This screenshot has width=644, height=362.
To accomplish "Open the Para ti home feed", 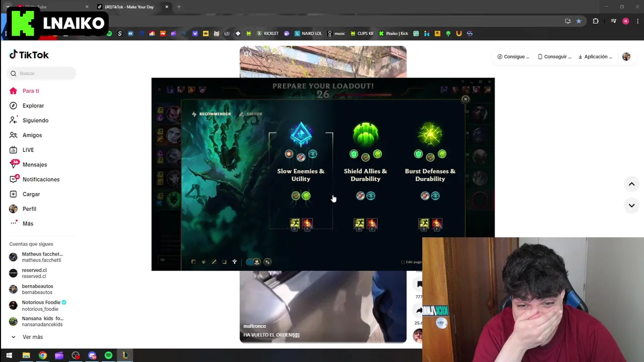I will click(x=24, y=91).
